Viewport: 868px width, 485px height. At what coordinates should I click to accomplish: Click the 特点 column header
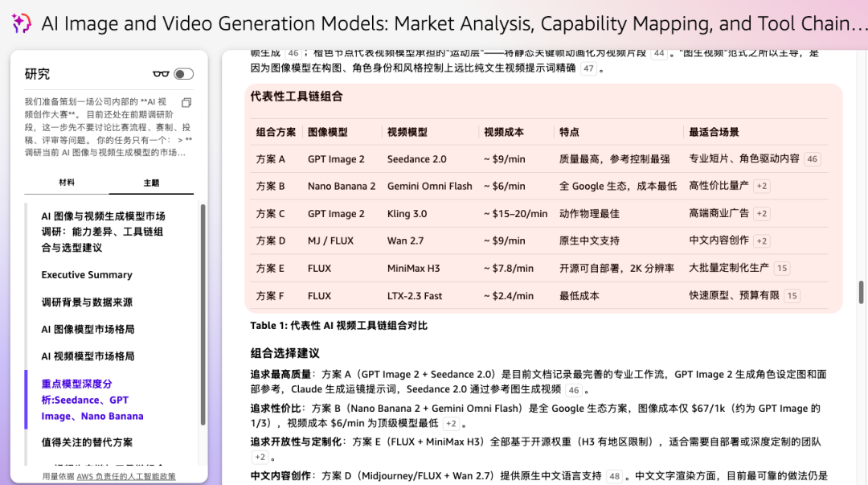pos(569,132)
